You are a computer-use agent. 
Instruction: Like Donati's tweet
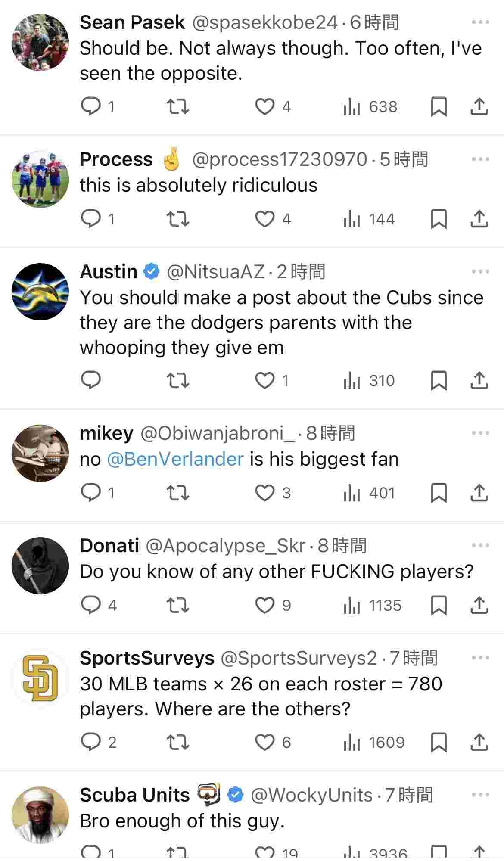(265, 606)
